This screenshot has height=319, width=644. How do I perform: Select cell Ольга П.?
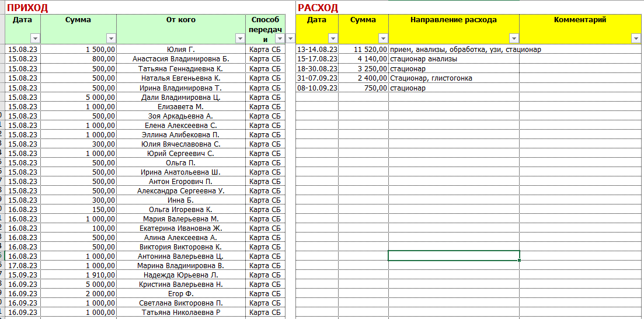181,162
